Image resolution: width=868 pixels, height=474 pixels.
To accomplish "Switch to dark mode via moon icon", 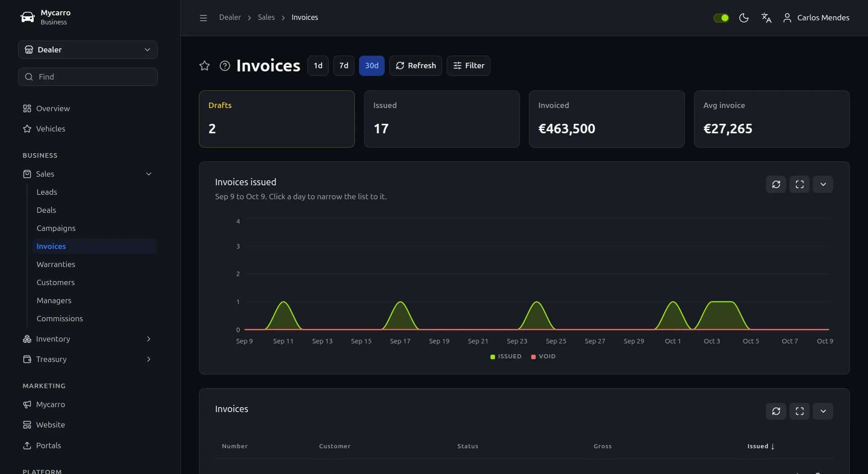I will point(744,18).
